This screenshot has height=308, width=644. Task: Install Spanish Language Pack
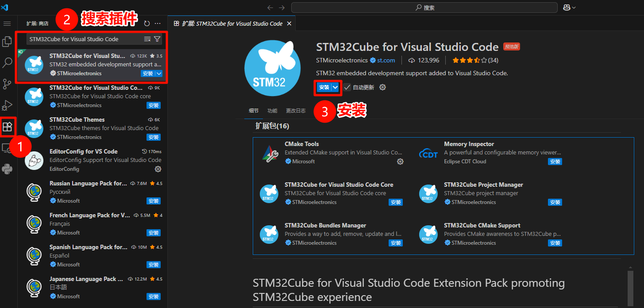[x=154, y=265]
